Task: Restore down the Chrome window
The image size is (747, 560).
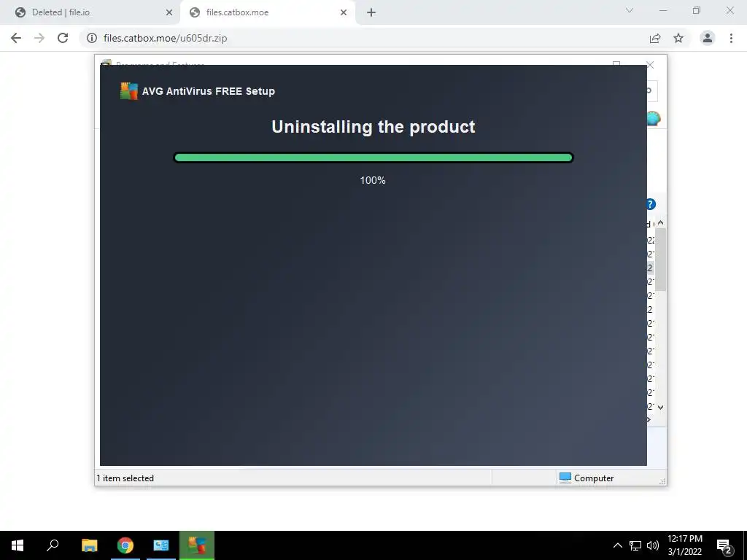Action: point(697,10)
